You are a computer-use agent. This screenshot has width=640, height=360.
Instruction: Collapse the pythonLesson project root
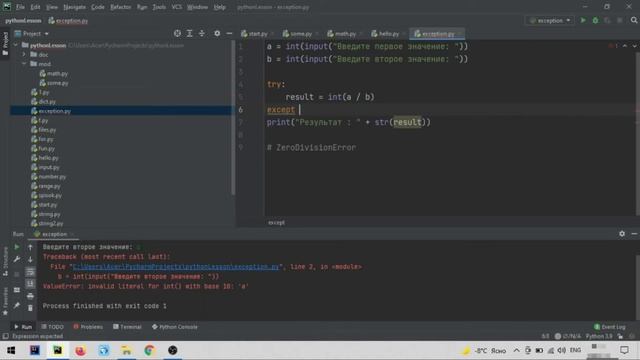pos(16,45)
